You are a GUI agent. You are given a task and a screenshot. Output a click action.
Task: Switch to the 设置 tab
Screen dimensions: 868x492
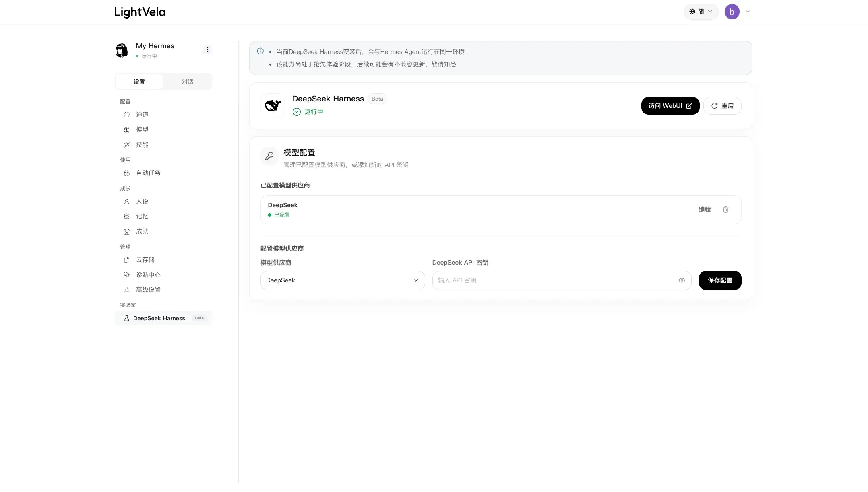pyautogui.click(x=139, y=82)
